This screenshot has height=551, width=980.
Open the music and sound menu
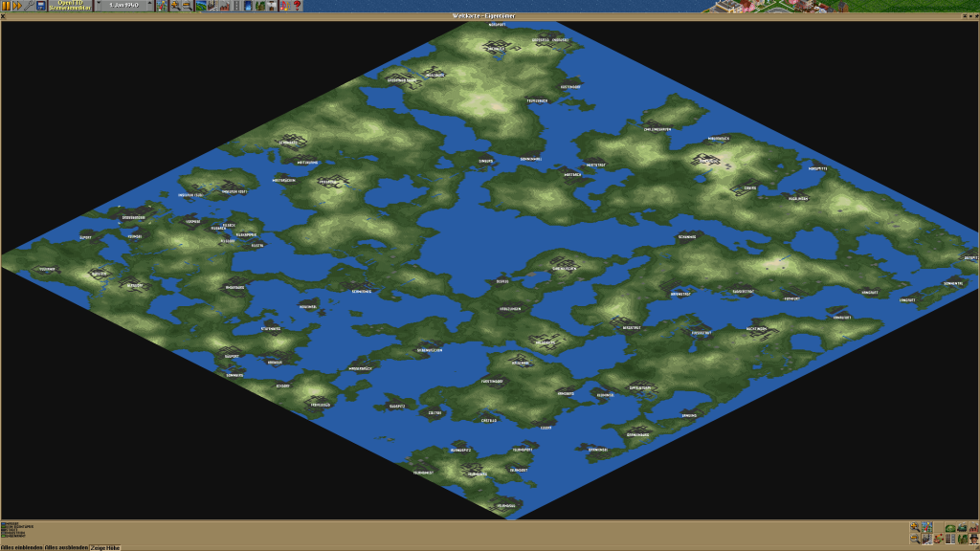tap(285, 6)
